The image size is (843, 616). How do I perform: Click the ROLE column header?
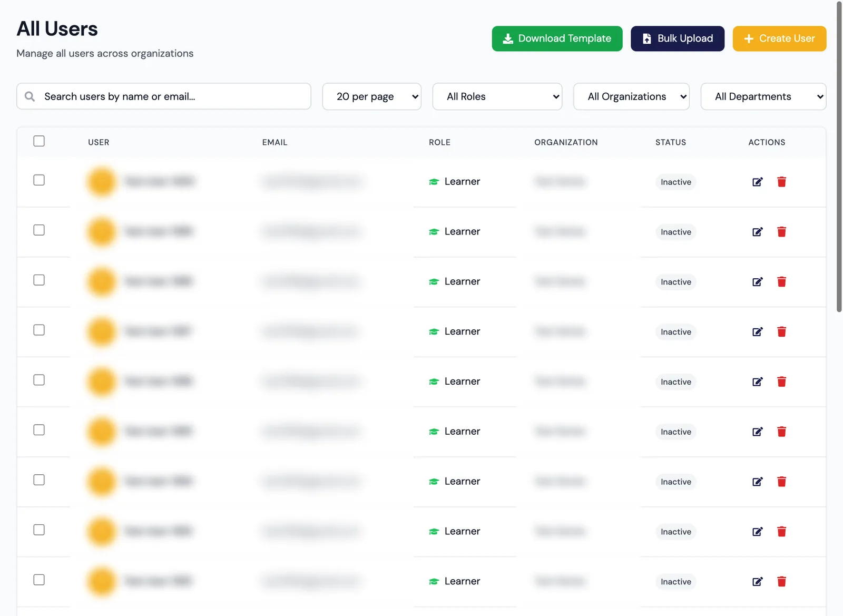pyautogui.click(x=439, y=142)
